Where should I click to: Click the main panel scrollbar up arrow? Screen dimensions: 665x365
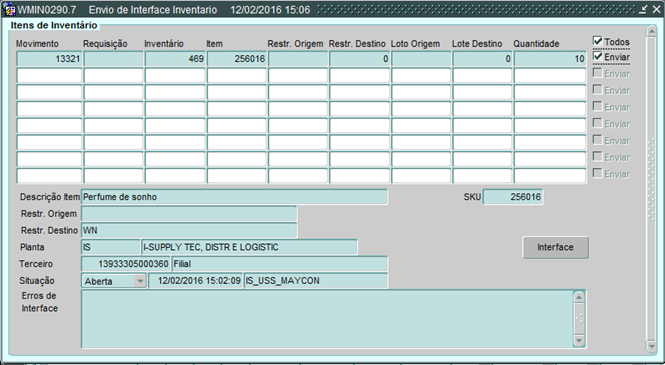tap(651, 31)
